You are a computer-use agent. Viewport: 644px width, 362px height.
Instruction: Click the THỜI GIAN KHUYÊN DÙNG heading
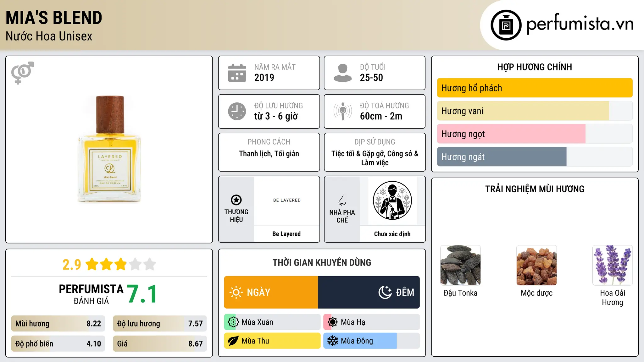click(322, 262)
